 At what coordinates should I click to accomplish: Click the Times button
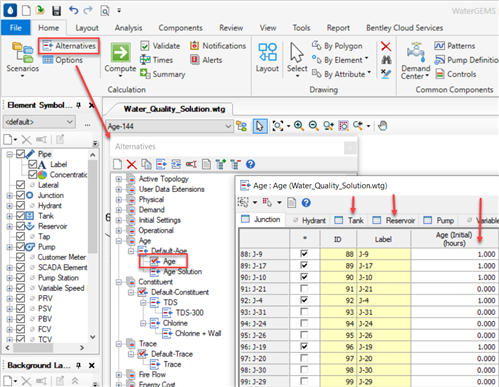(x=156, y=60)
